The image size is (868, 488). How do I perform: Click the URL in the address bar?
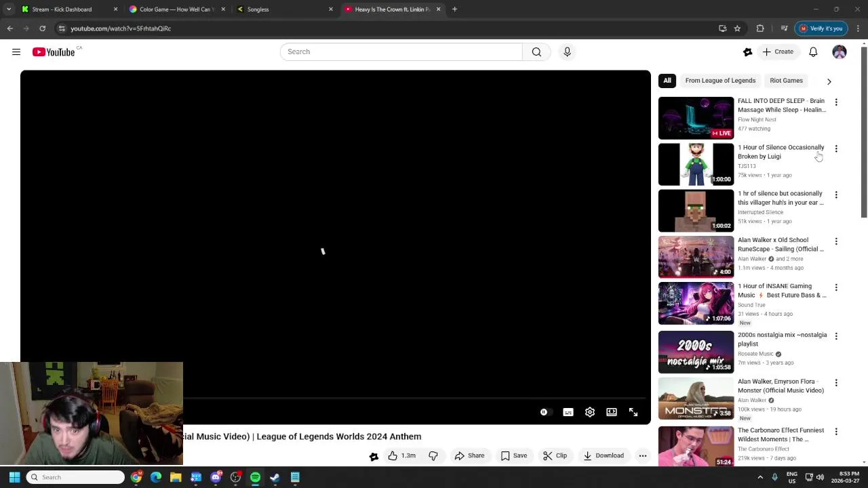click(121, 28)
